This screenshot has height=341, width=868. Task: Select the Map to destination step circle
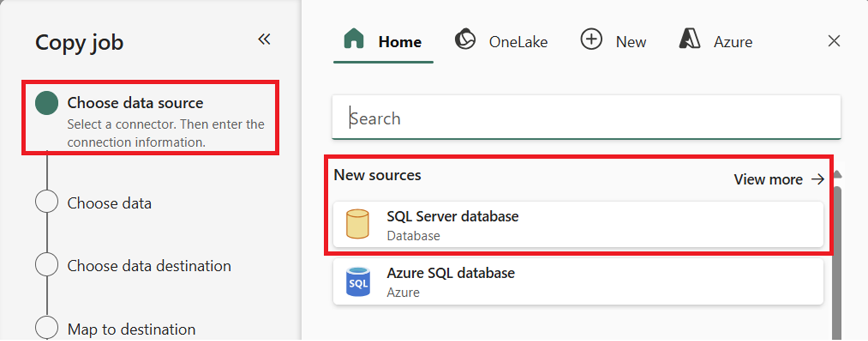(47, 327)
